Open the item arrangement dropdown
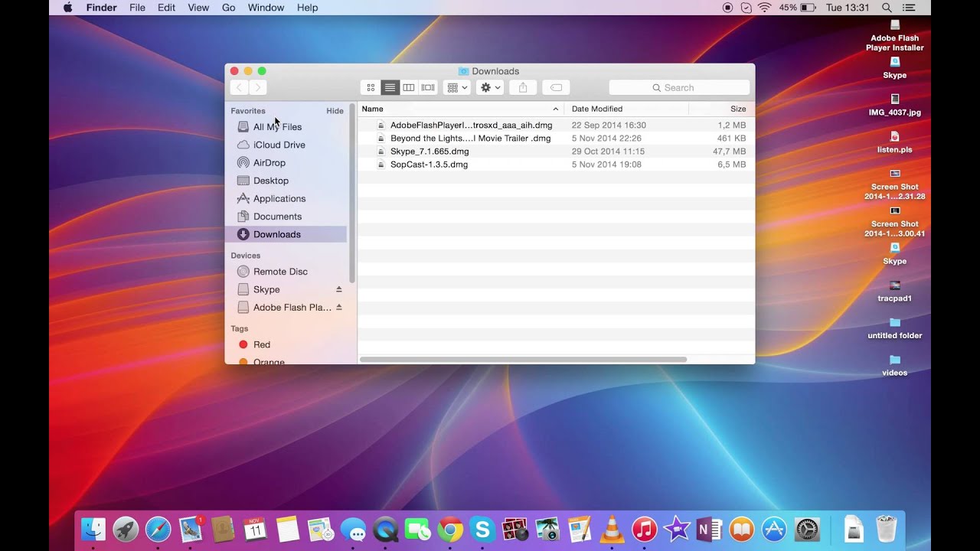This screenshot has width=980, height=551. click(456, 88)
